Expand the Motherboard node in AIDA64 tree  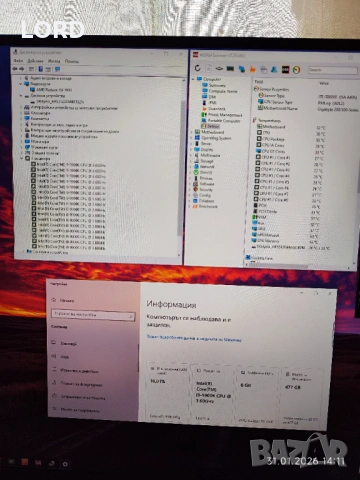point(192,132)
